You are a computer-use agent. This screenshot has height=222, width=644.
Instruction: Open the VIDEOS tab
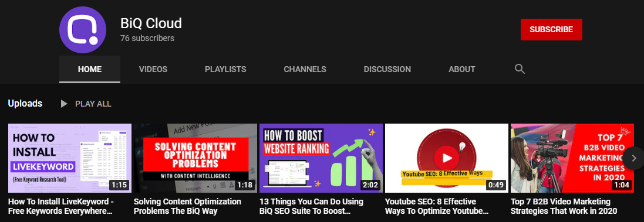(x=153, y=69)
